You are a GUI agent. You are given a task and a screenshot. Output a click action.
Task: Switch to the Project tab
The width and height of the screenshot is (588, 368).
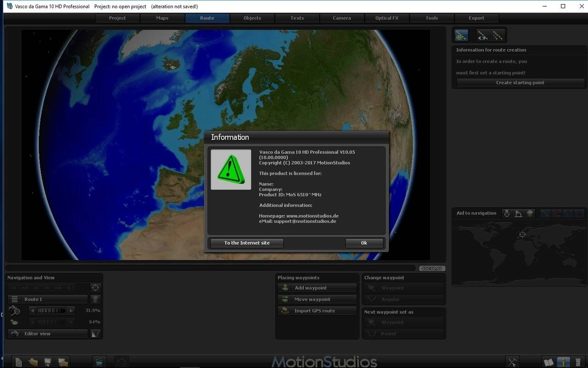pos(118,18)
